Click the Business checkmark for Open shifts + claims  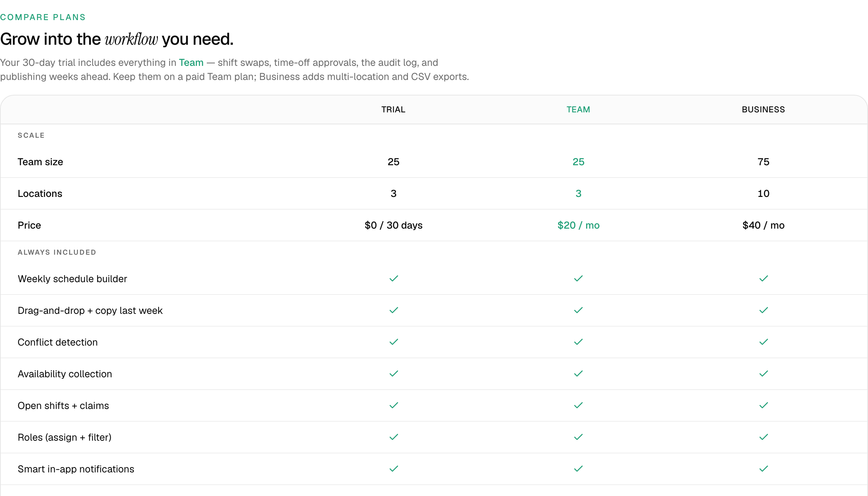pyautogui.click(x=763, y=405)
